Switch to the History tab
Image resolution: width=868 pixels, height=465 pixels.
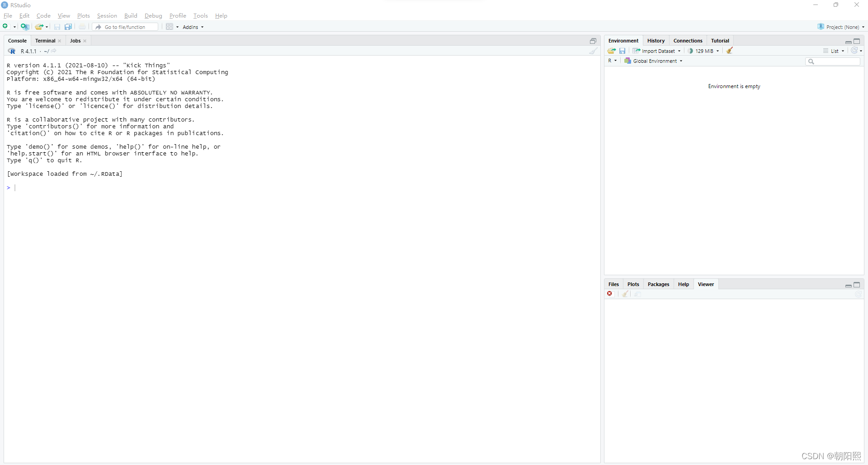[656, 41]
